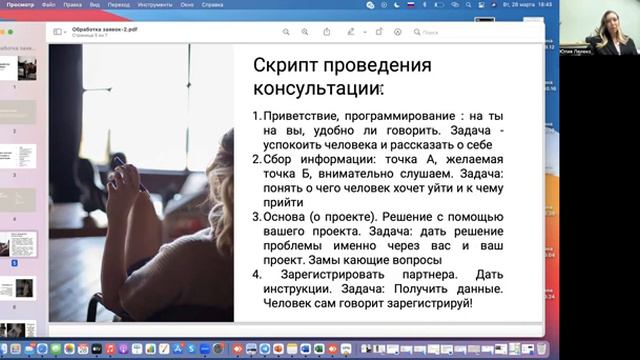Open Notes from the Dock
This screenshot has width=640, height=360.
click(292, 349)
